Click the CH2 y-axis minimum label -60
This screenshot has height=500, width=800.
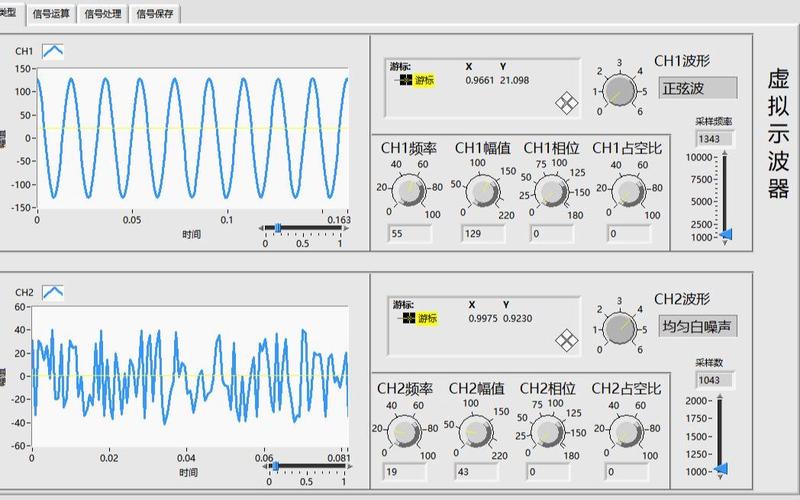coord(20,445)
